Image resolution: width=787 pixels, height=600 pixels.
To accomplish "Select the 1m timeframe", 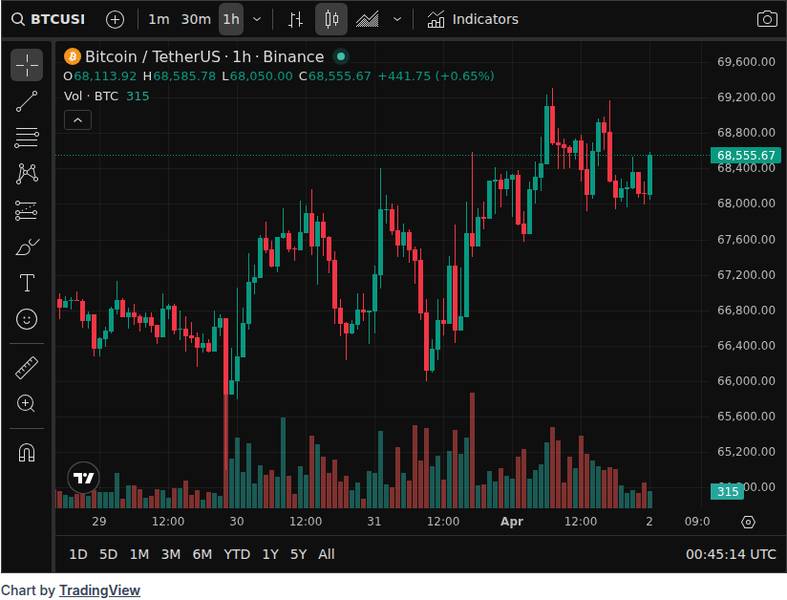I will (x=159, y=20).
